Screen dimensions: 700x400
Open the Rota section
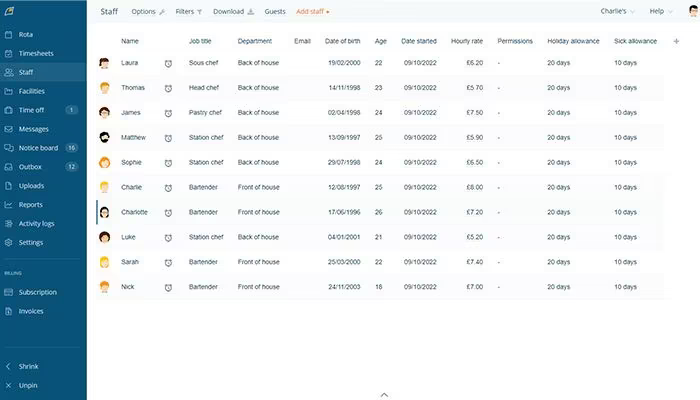[25, 34]
